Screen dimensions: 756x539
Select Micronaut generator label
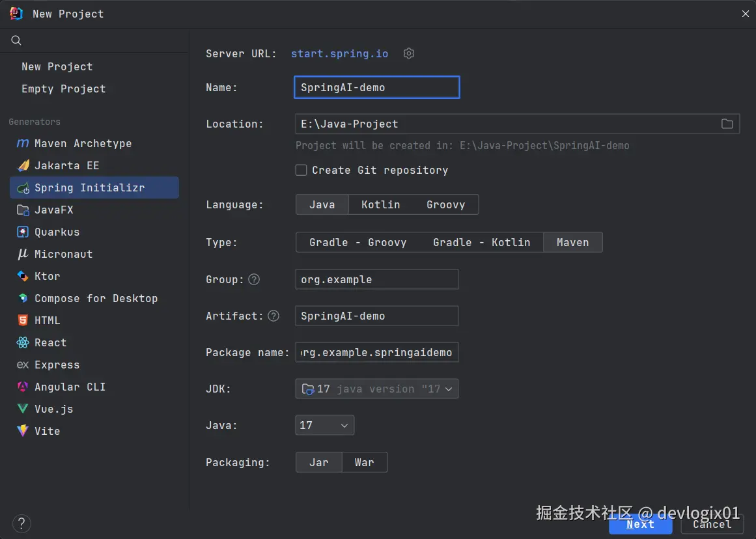(x=63, y=254)
